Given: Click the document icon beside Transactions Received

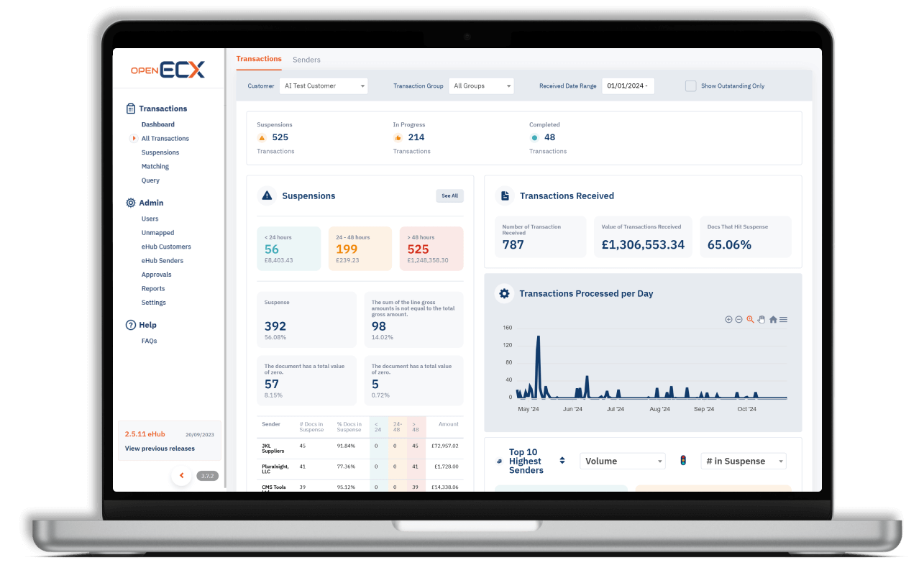Looking at the screenshot, I should point(505,196).
